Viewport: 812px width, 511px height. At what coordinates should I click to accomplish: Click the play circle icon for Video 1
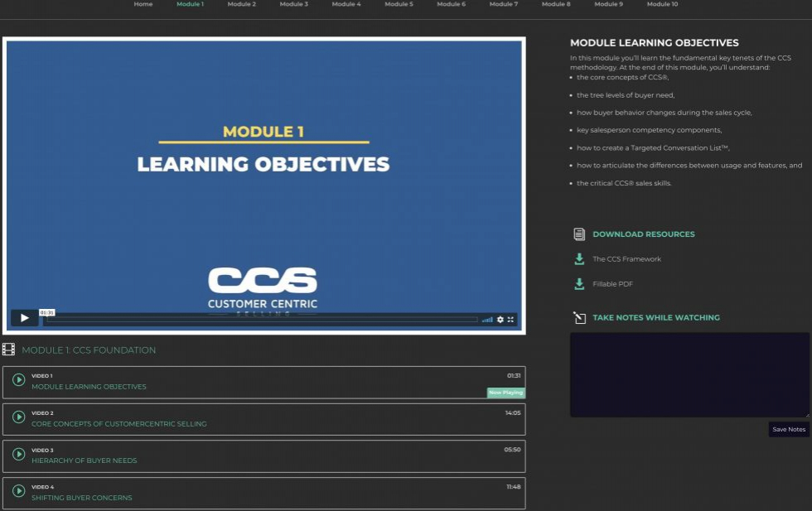18,380
